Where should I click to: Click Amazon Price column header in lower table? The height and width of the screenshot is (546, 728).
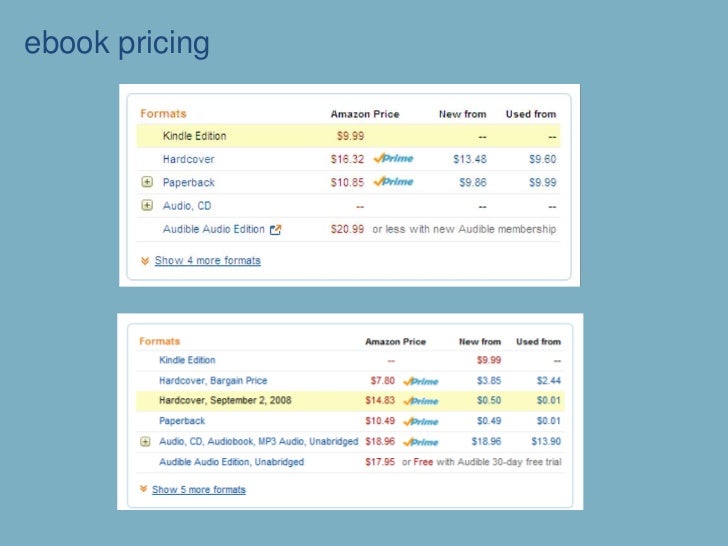395,342
